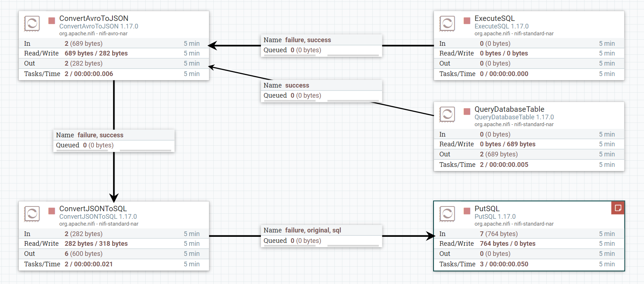Click the ConvertAvroToJSON processor icon
This screenshot has height=284, width=644.
click(32, 24)
